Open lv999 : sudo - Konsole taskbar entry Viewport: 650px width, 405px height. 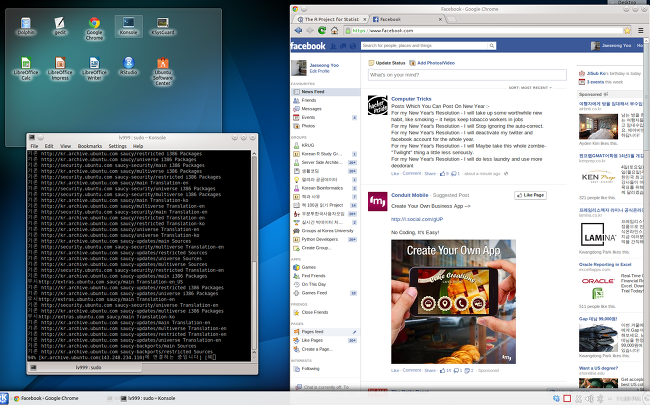coord(148,398)
